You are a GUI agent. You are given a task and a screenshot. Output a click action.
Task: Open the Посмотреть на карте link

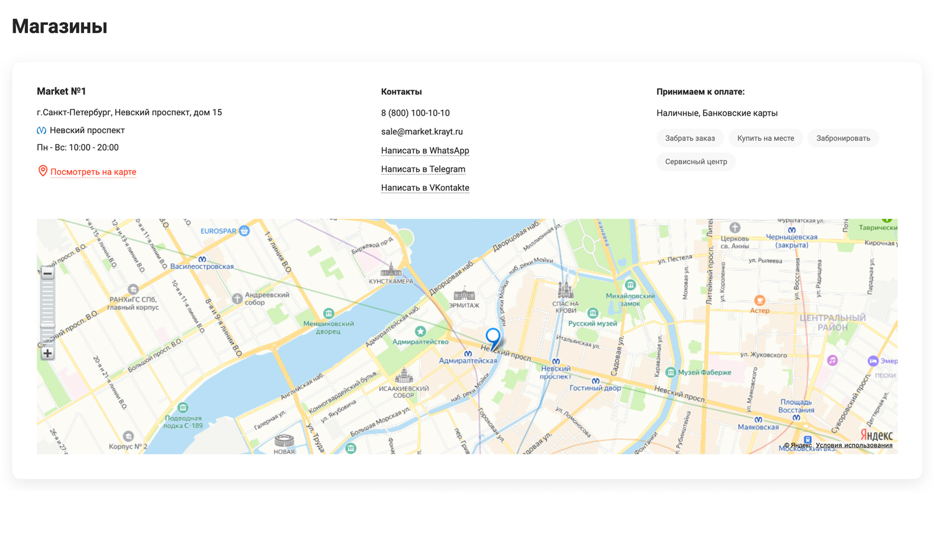(93, 172)
